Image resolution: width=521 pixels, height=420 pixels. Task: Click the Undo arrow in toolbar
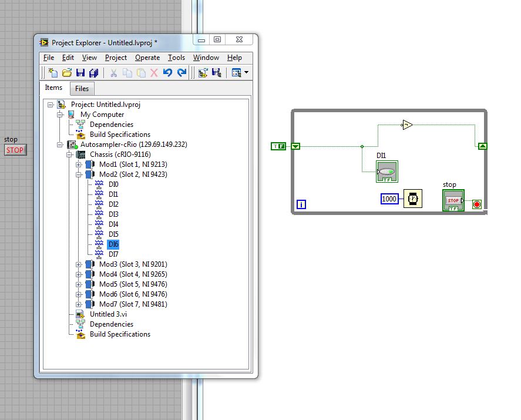pyautogui.click(x=168, y=73)
